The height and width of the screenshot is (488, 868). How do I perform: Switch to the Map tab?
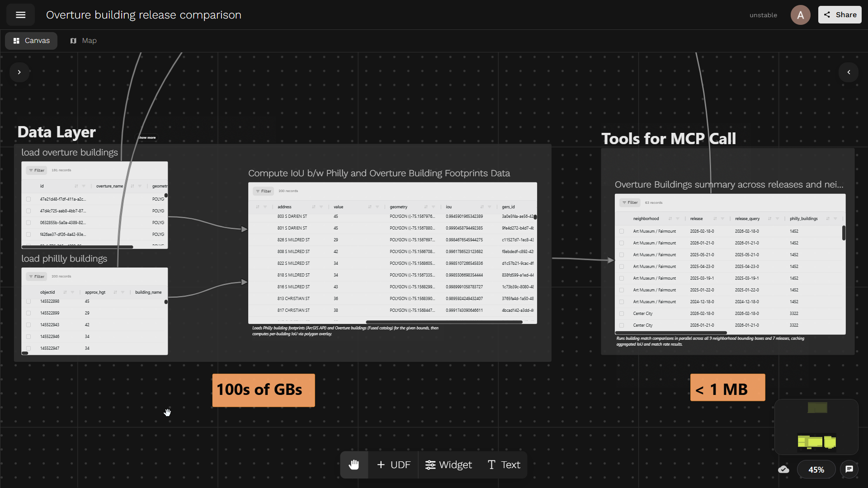pos(83,41)
